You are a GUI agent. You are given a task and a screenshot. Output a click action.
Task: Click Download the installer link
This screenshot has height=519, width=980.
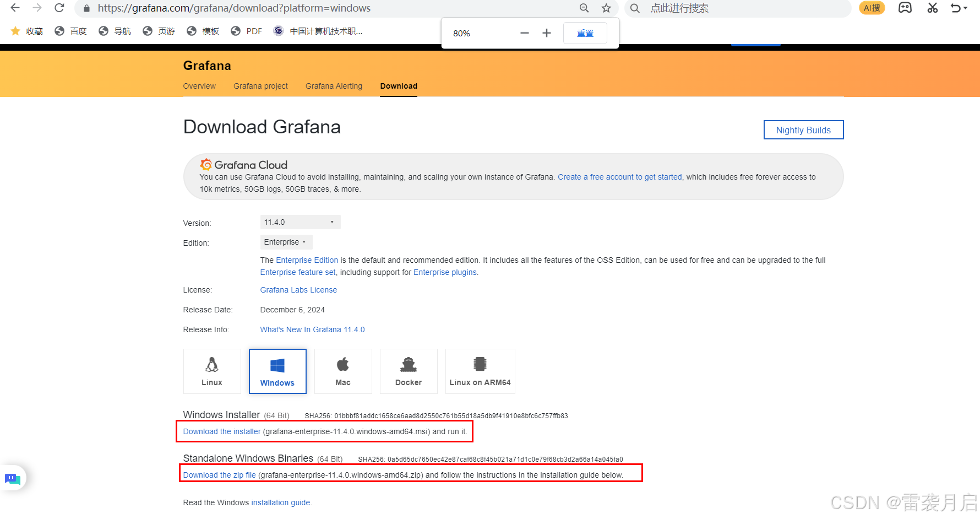[x=222, y=431]
